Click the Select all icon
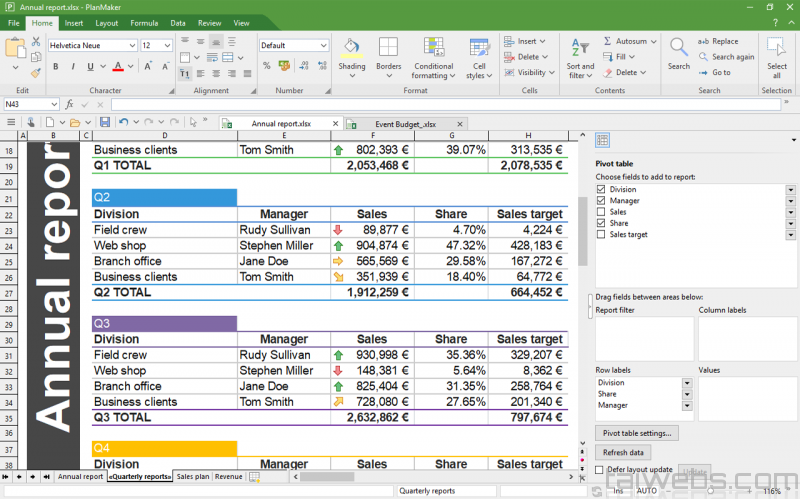 tap(777, 48)
